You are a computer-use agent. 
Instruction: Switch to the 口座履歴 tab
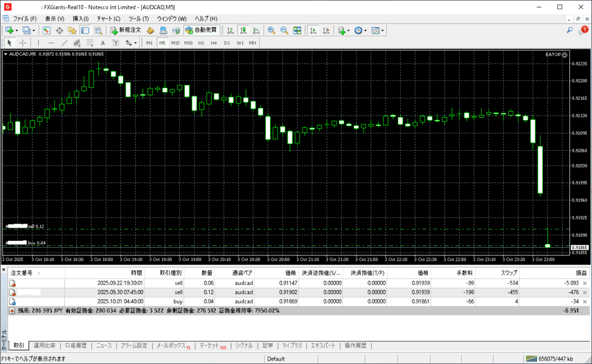click(x=76, y=346)
